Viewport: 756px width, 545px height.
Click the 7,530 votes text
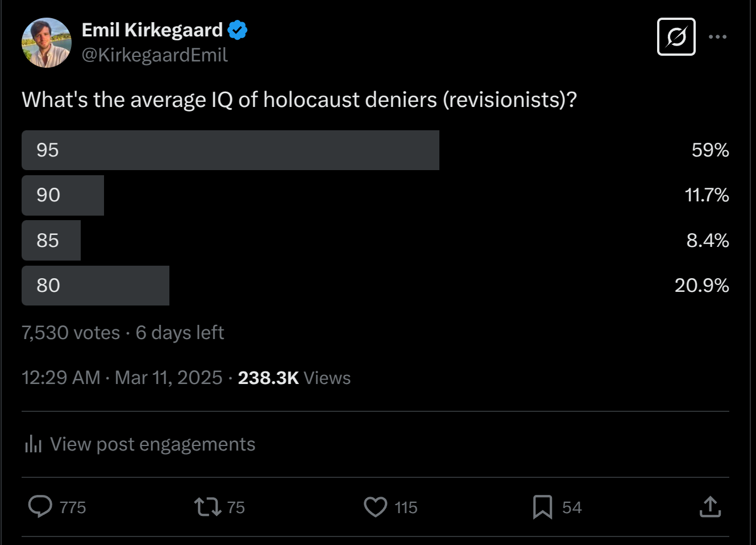(71, 333)
